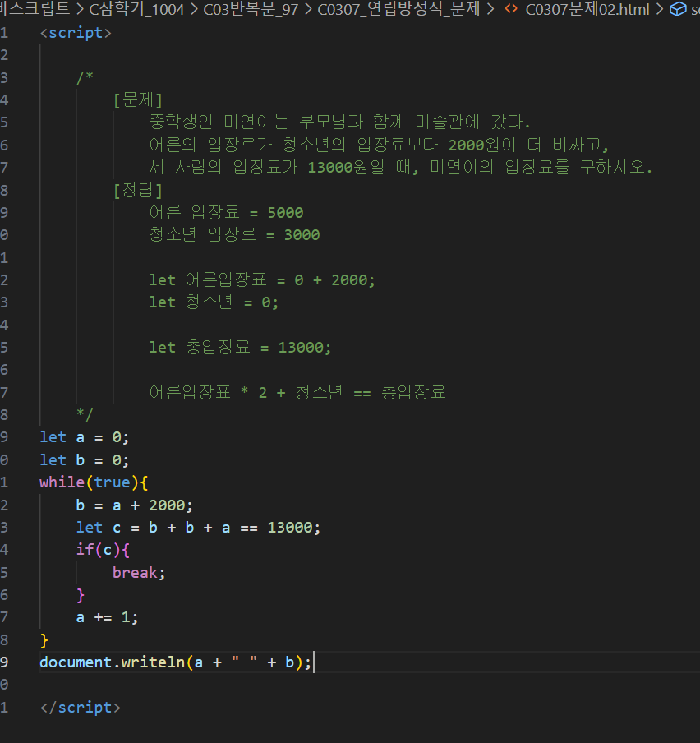Click the document object in last statement
This screenshot has width=700, height=743.
pos(76,662)
